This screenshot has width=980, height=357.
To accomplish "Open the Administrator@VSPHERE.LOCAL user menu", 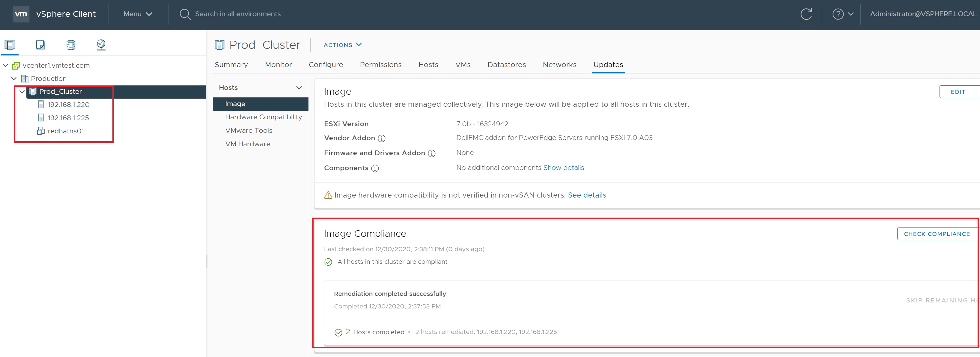I will pos(923,14).
